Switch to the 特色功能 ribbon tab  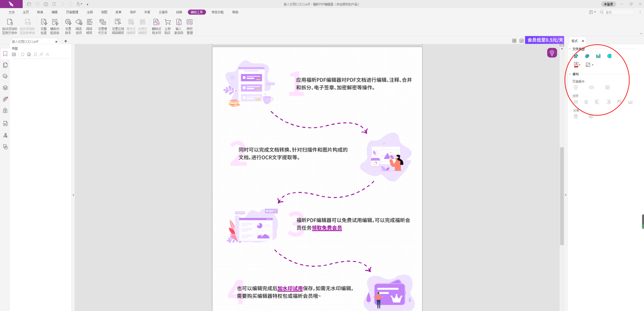point(217,12)
